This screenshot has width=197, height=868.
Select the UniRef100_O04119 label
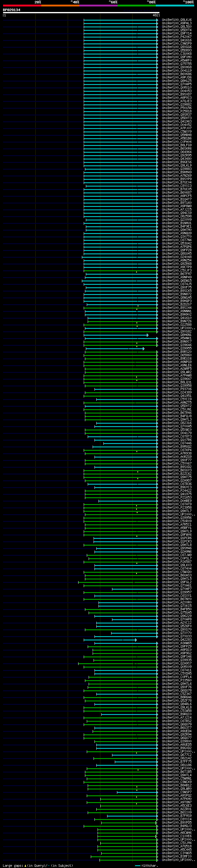pyautogui.click(x=176, y=71)
